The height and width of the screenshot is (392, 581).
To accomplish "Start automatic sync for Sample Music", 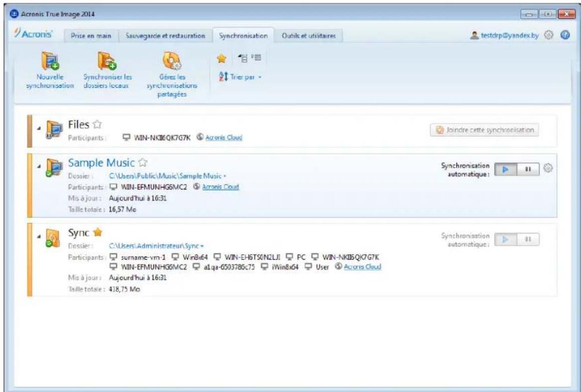I will 505,169.
